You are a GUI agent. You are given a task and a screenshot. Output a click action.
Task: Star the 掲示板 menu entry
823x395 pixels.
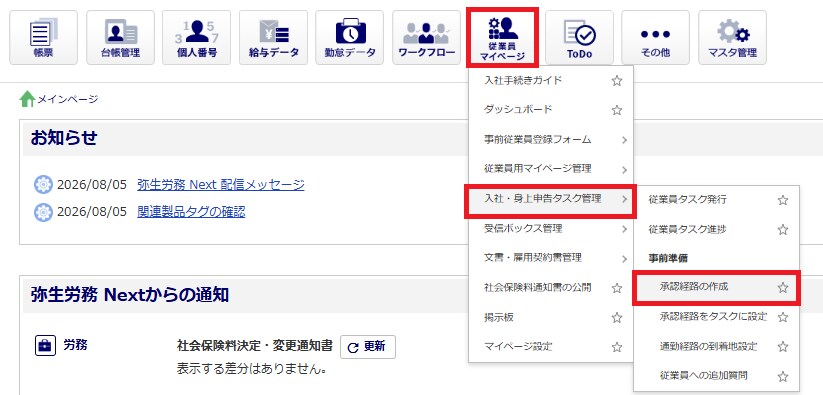click(x=617, y=317)
